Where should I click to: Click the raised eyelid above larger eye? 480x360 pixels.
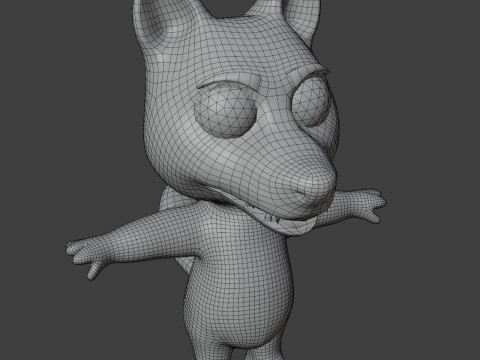tap(229, 82)
